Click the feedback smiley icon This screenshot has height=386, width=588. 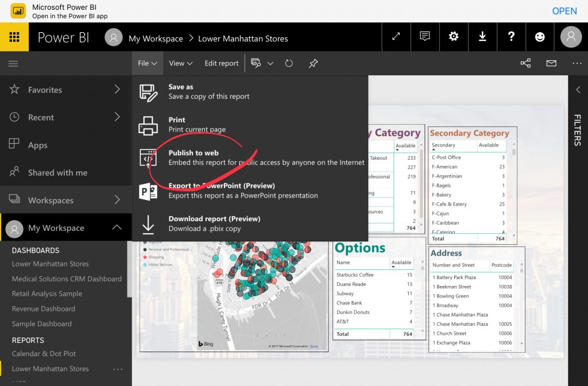540,37
